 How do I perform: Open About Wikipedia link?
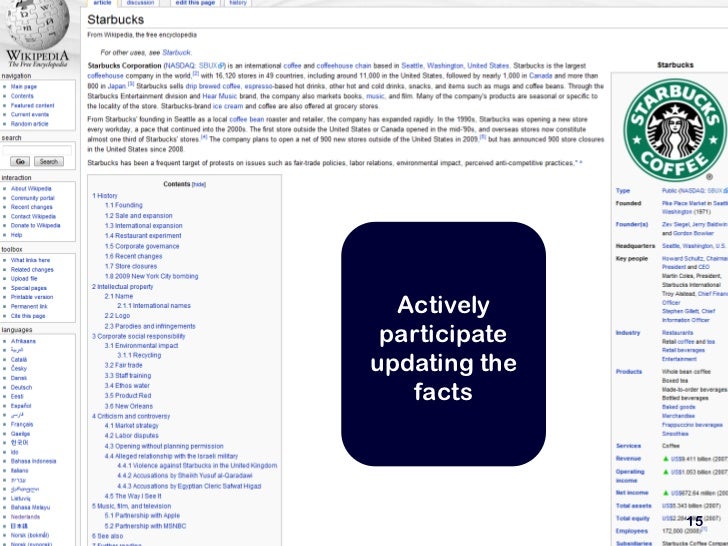pos(31,188)
